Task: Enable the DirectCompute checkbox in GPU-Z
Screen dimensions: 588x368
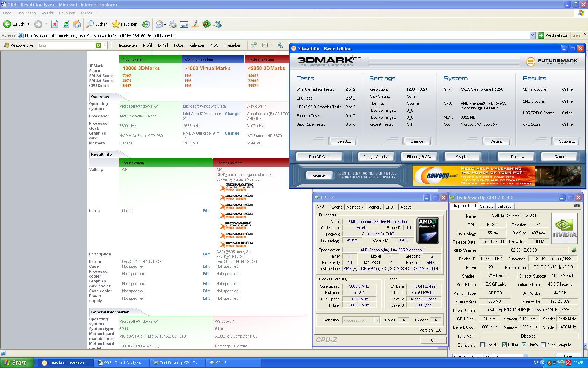Action: [x=543, y=345]
